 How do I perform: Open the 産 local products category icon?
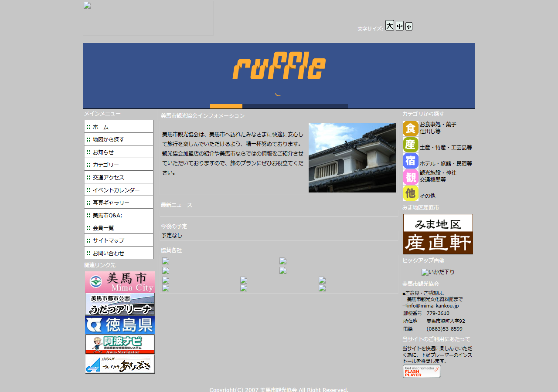(411, 145)
